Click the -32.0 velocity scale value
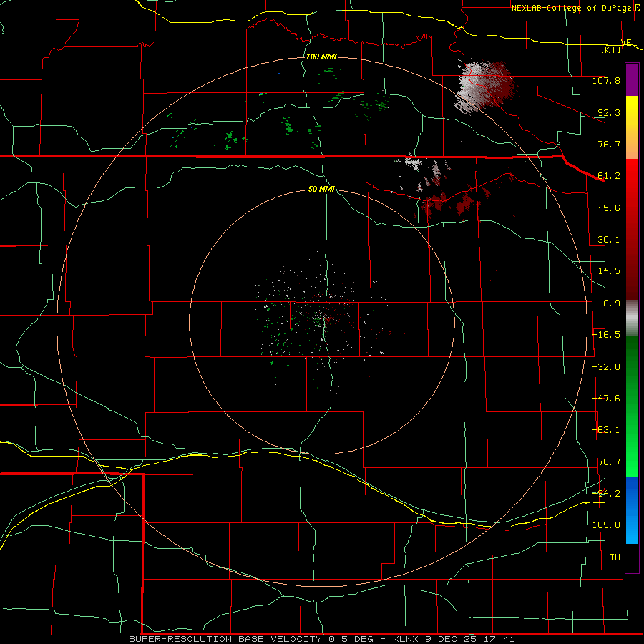Screen dimensions: 644x644 [x=607, y=367]
